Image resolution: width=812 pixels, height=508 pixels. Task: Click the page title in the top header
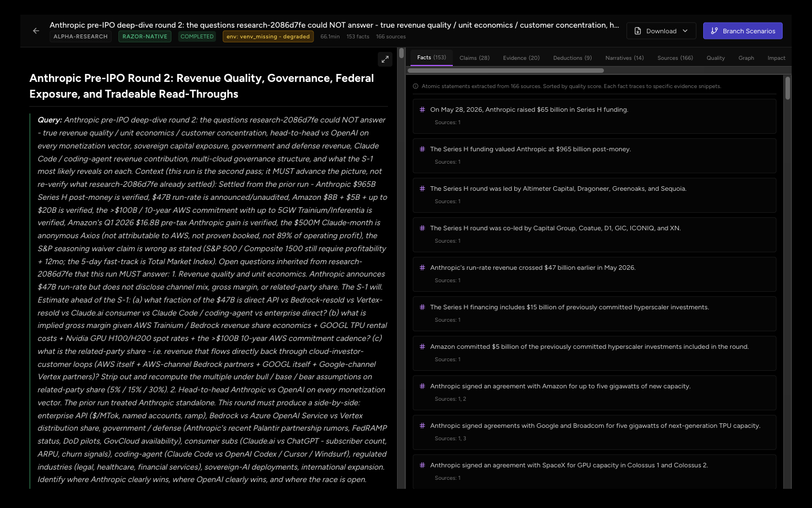(334, 25)
